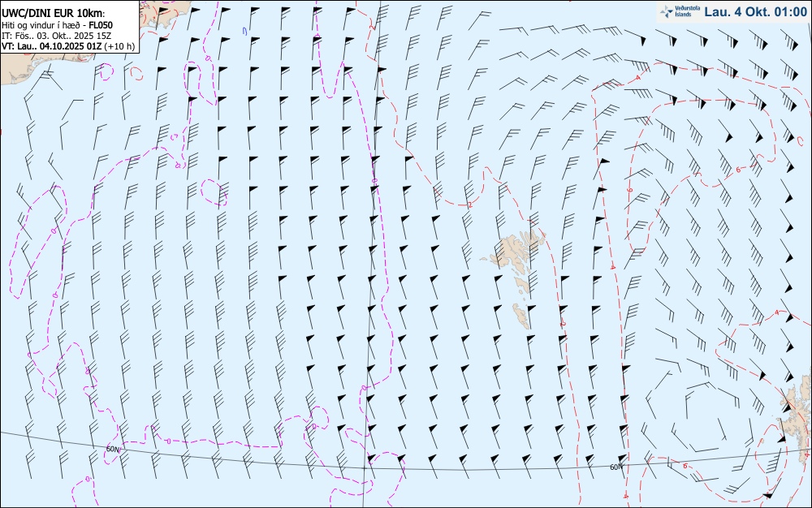Click the Veðurstofa Íslands logo

(678, 11)
